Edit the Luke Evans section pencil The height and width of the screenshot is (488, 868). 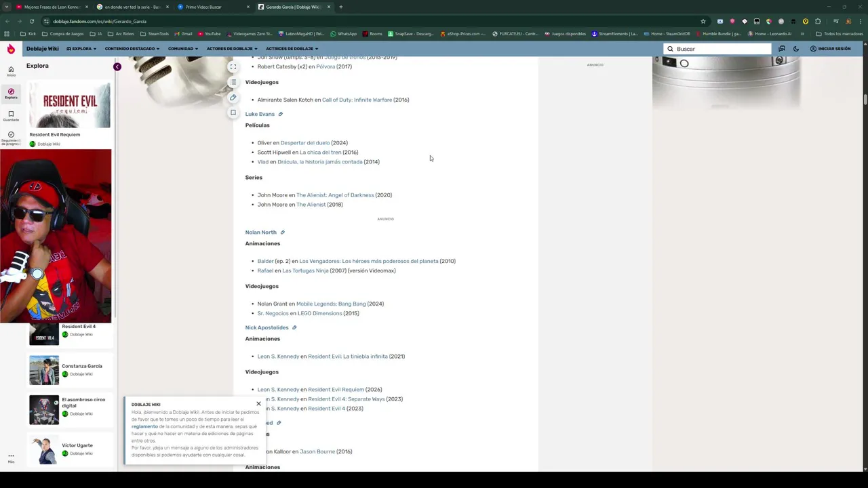(x=280, y=114)
